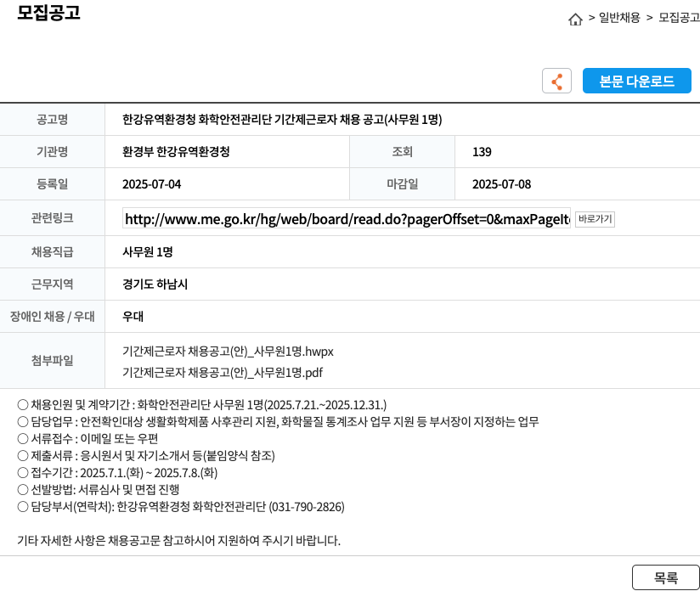The height and width of the screenshot is (591, 700).
Task: Click the 조회 column label
Action: coord(402,152)
